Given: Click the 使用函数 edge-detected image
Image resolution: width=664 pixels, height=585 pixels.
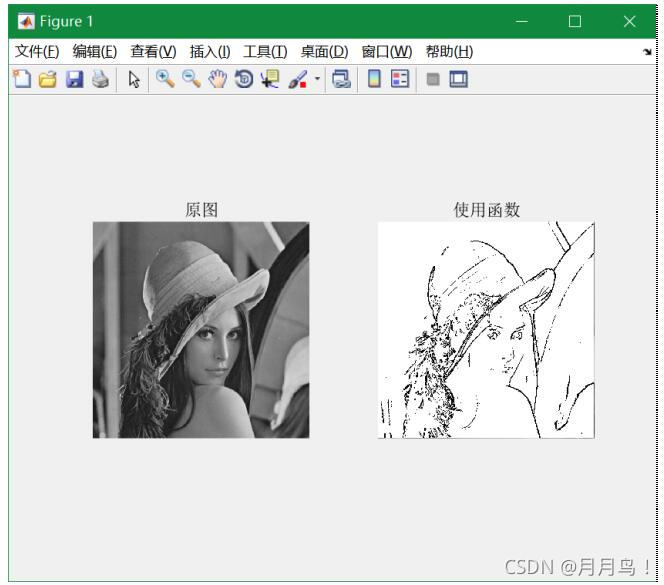Looking at the screenshot, I should pos(486,330).
